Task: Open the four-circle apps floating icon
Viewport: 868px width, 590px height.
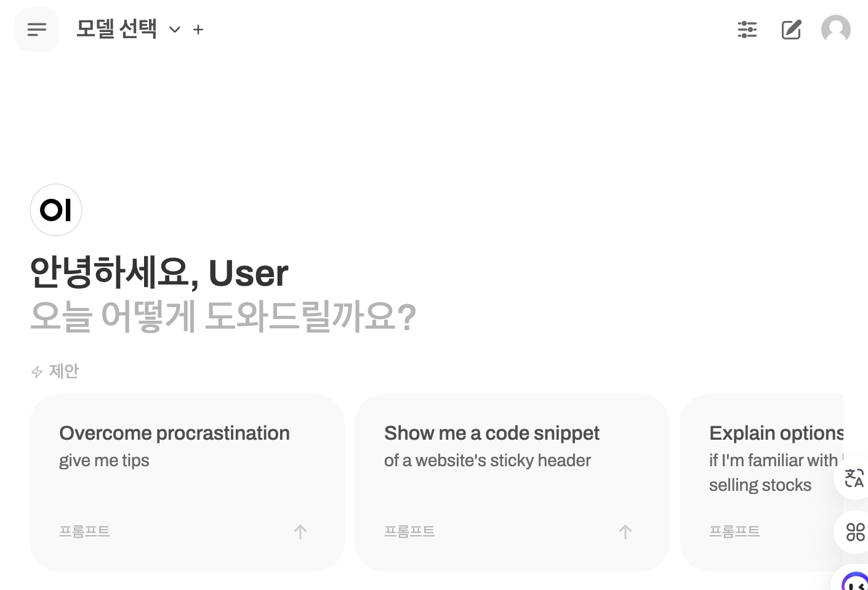Action: click(x=855, y=532)
